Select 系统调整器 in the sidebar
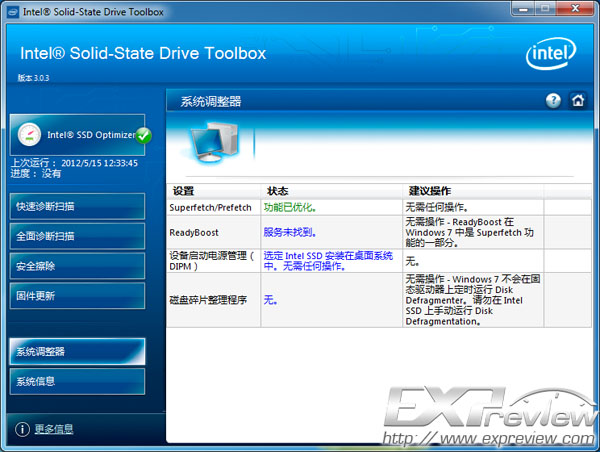The height and width of the screenshot is (452, 600). pos(77,351)
